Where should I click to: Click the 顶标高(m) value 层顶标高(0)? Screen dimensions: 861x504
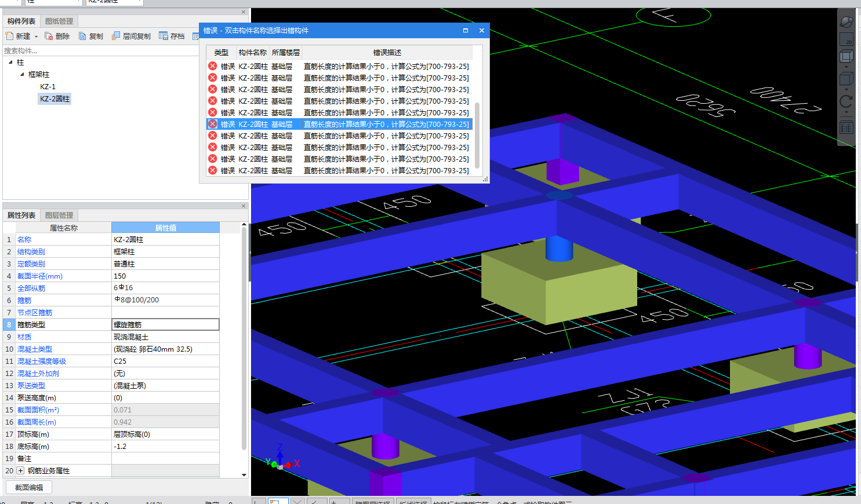coord(165,434)
